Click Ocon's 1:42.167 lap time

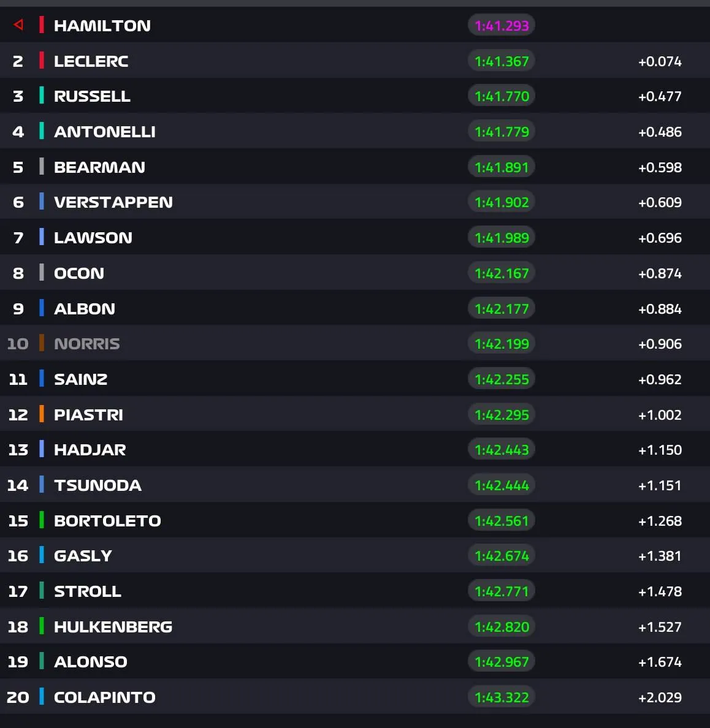502,273
